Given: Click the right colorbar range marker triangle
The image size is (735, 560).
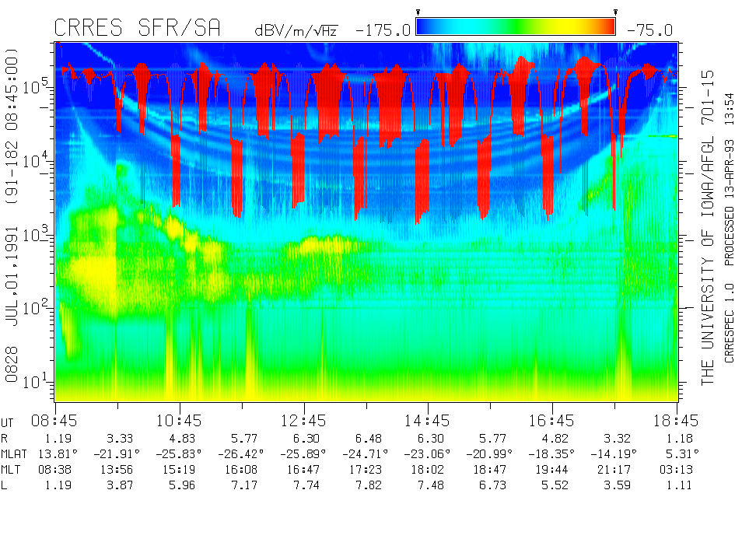Looking at the screenshot, I should (x=615, y=12).
